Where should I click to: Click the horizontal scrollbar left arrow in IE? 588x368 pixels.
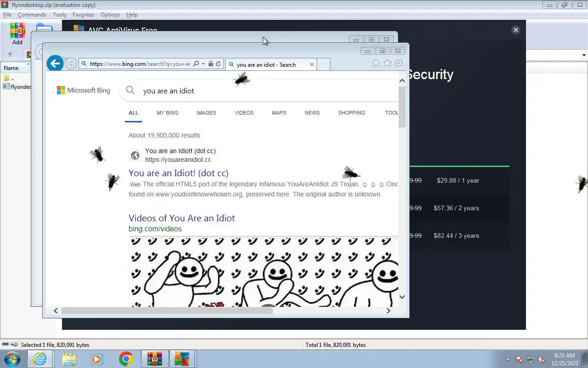point(56,310)
